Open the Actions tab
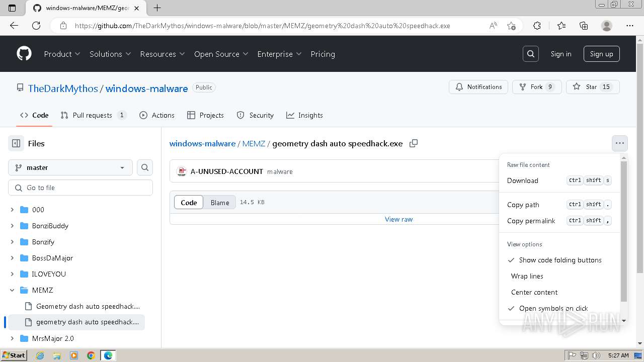 [x=157, y=115]
